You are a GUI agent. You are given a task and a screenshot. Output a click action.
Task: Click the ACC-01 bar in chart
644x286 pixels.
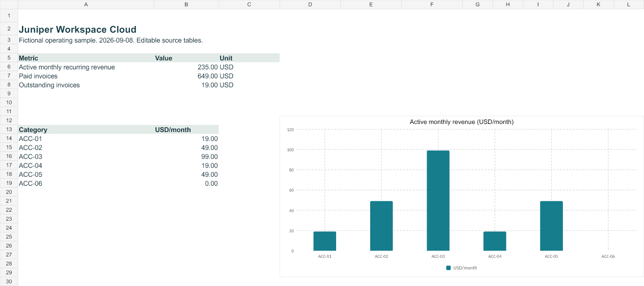pos(325,241)
